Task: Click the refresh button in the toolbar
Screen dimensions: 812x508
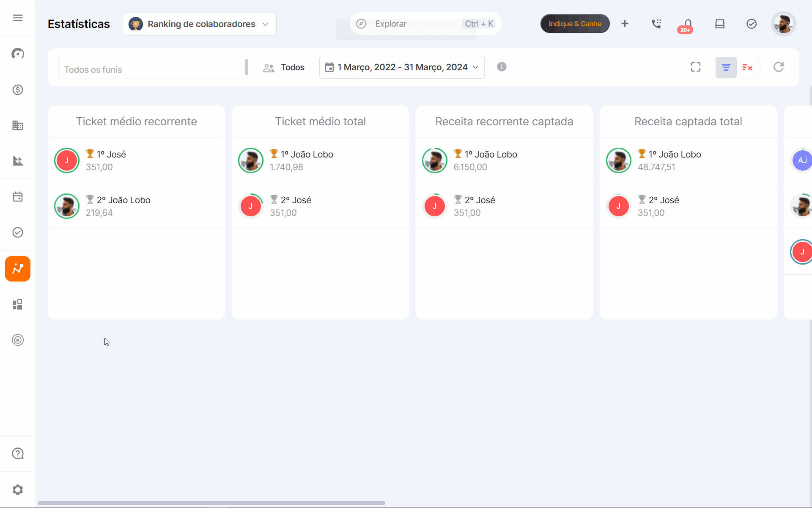Action: (x=779, y=67)
